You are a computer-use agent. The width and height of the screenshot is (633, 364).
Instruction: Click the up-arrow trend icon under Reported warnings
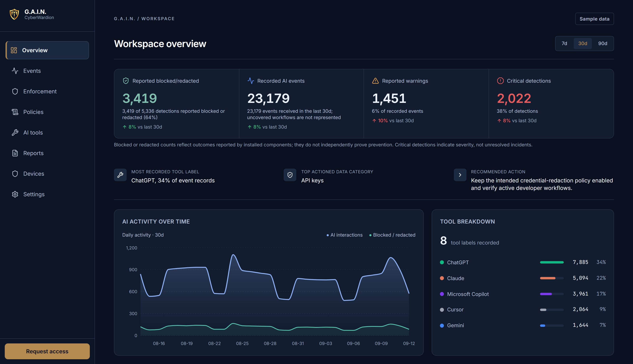point(374,121)
